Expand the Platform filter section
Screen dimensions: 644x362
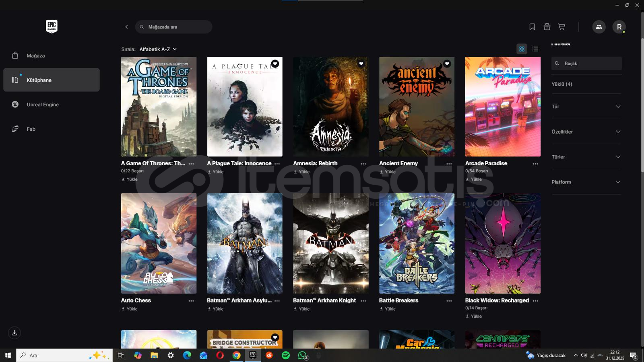coord(586,182)
